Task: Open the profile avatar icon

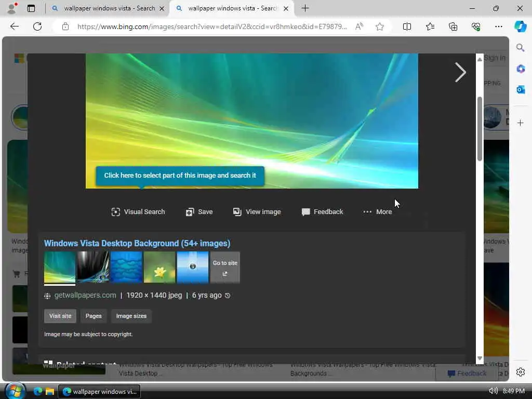Action: point(12,8)
